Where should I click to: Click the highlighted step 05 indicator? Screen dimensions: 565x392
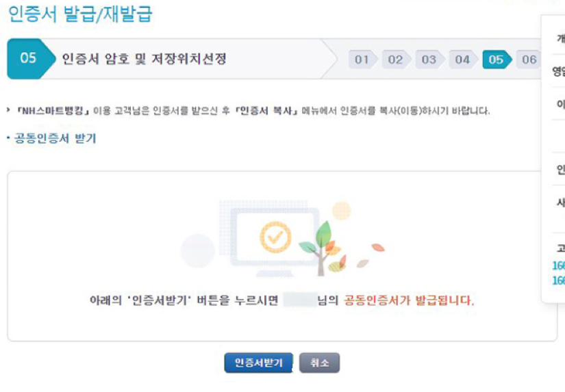click(497, 60)
